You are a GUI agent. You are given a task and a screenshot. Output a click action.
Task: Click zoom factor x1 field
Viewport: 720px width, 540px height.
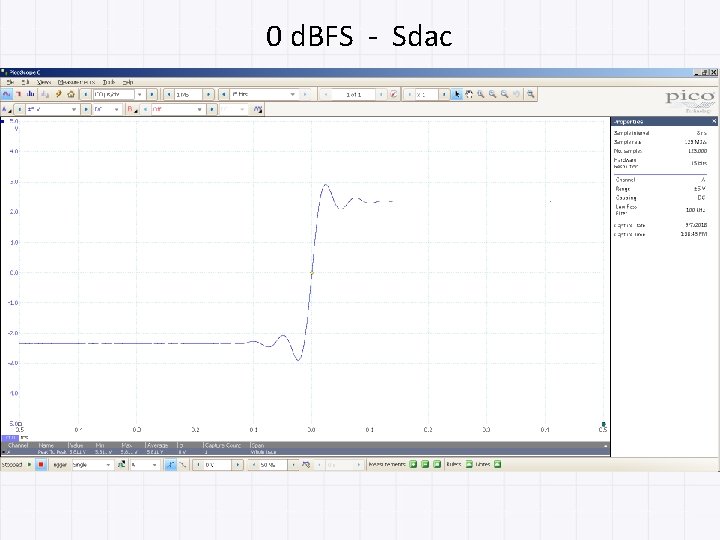pyautogui.click(x=426, y=94)
